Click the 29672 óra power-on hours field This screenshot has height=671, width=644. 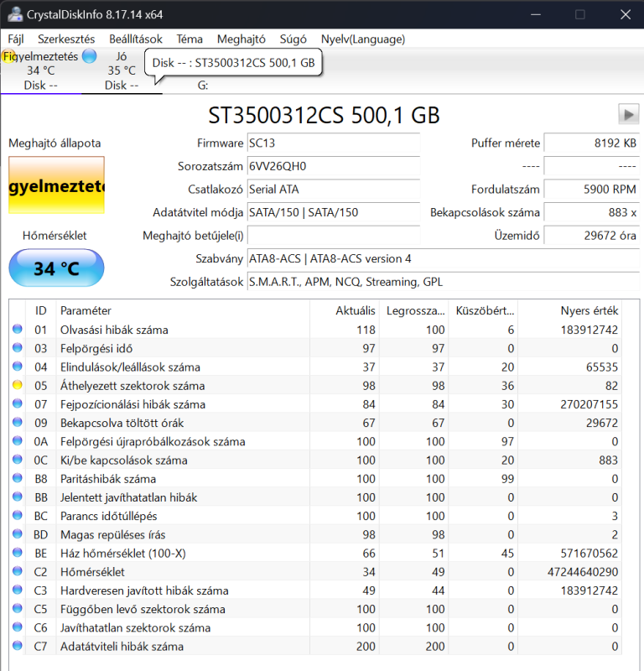[591, 236]
